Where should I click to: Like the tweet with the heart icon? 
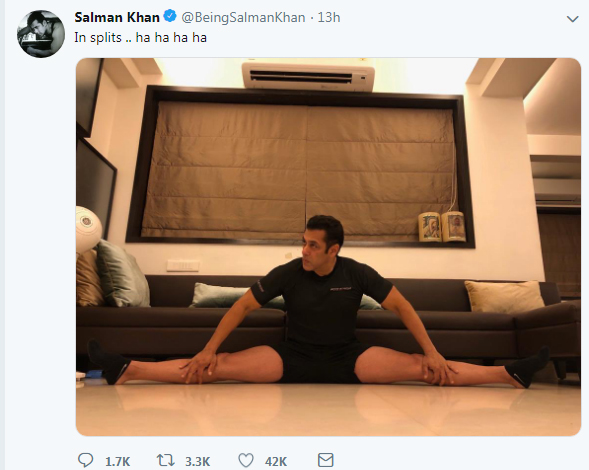coord(246,460)
